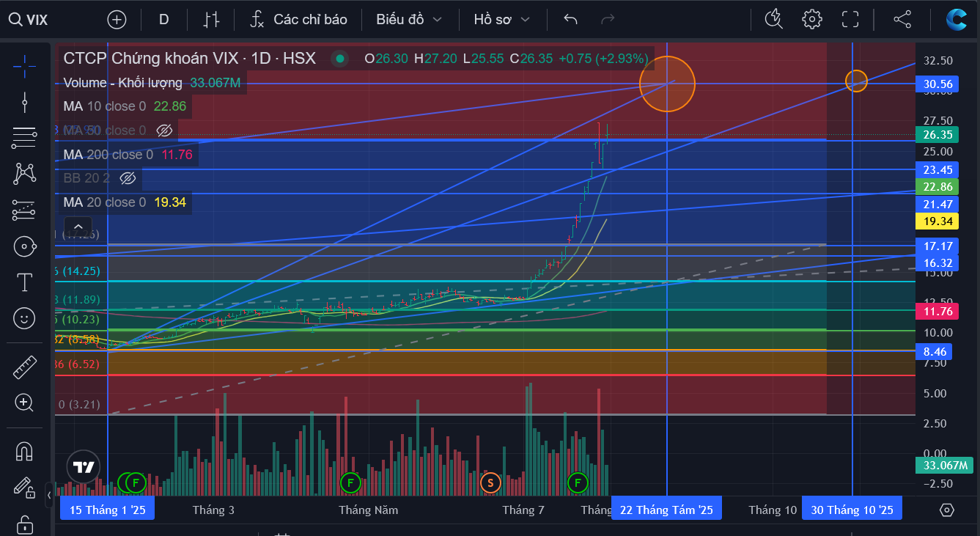The height and width of the screenshot is (536, 980).
Task: Open the orange S event marker
Action: 490,482
